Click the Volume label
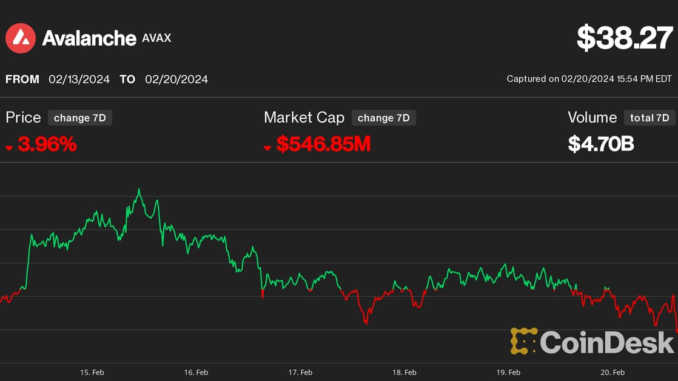Image resolution: width=678 pixels, height=381 pixels. [x=592, y=118]
